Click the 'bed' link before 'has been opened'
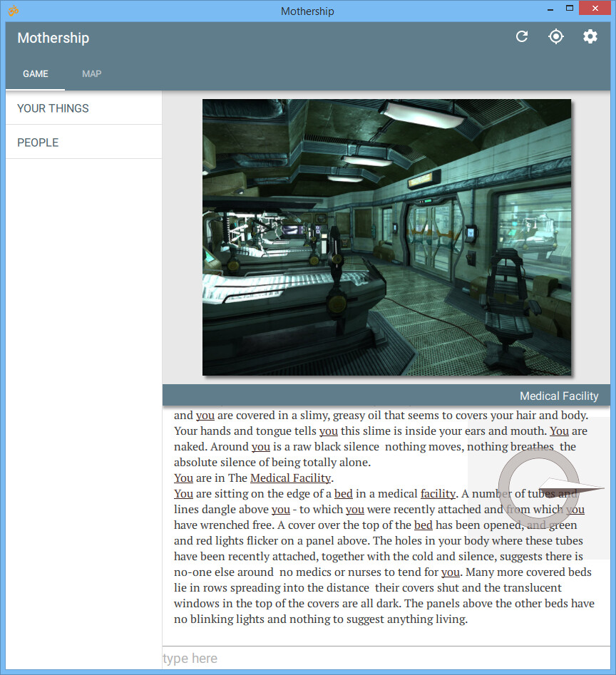Screen dimensions: 616x675 coord(423,525)
